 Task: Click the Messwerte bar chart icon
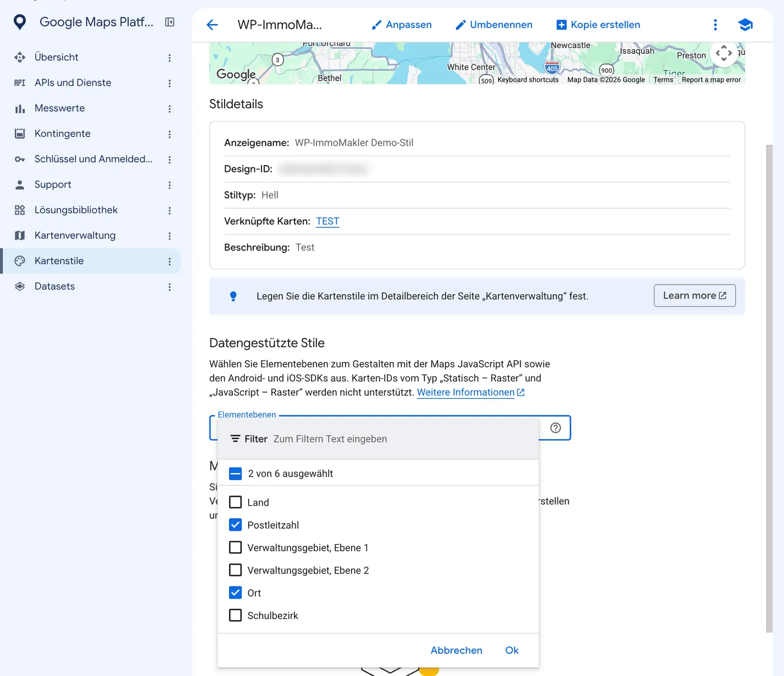click(x=20, y=108)
